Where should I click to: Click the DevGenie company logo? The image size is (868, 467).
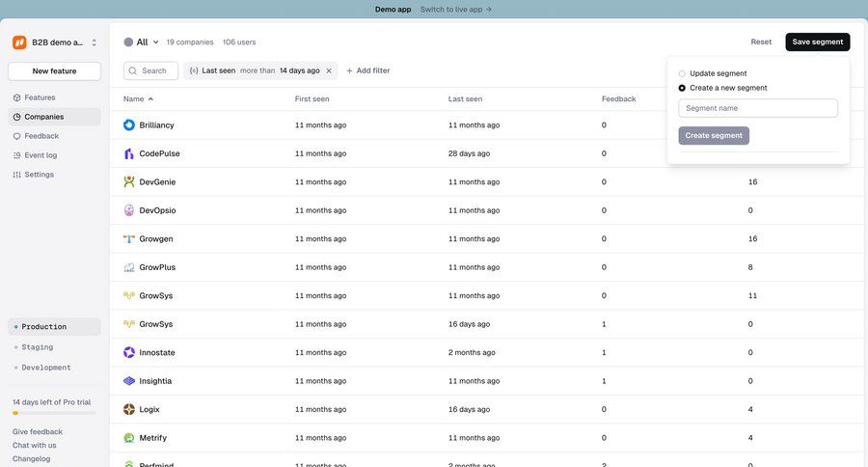coord(129,181)
